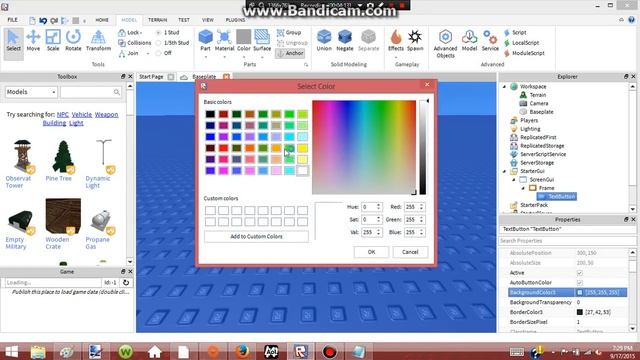
Task: Toggle the AutoButtonColor checkbox
Action: (580, 282)
